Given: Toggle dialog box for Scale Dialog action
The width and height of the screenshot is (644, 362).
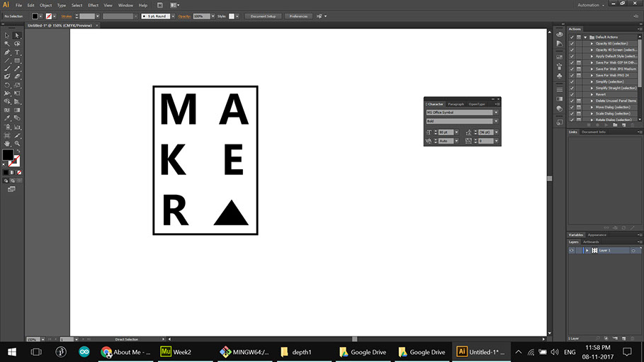Looking at the screenshot, I should (579, 113).
